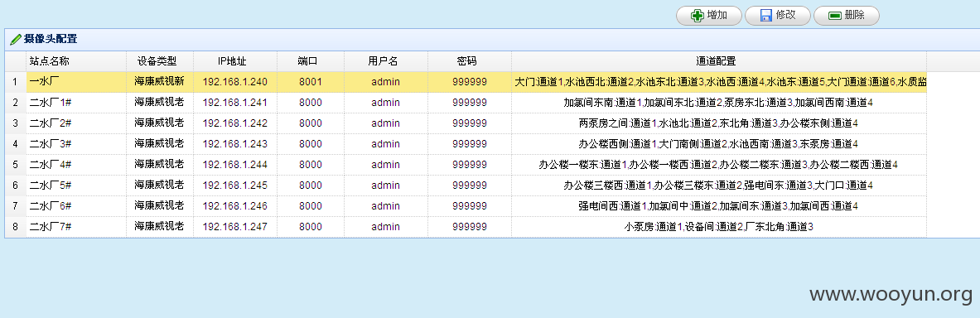Click channel config starting 强电间西:通道1
The image size is (980, 318).
719,205
